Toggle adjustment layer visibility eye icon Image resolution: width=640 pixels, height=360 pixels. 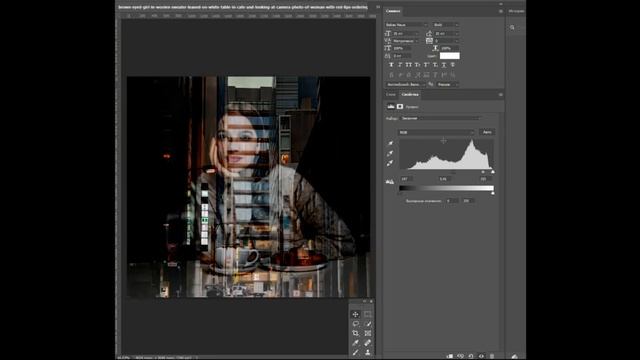[x=481, y=356]
